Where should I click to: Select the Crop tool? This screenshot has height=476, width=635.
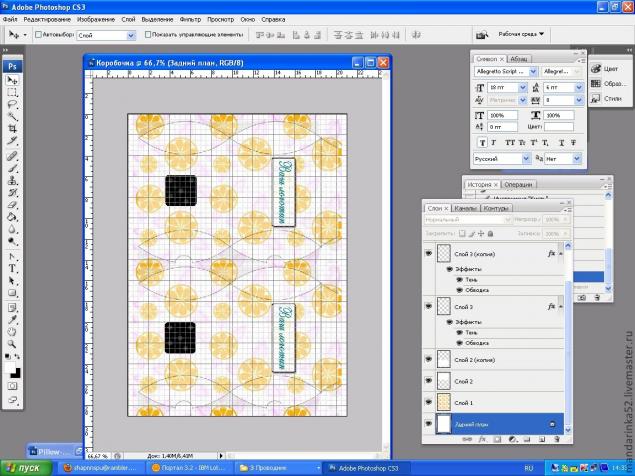[13, 129]
